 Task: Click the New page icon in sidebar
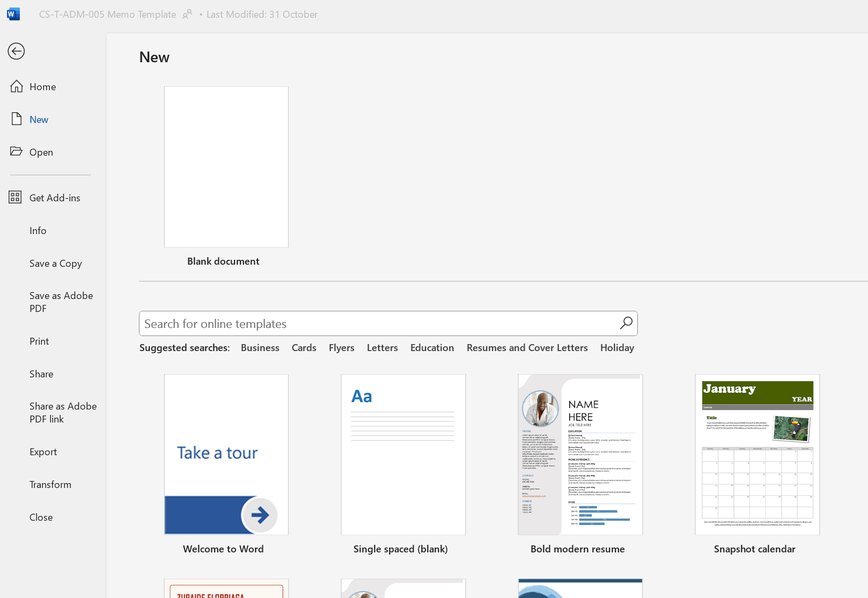click(17, 119)
